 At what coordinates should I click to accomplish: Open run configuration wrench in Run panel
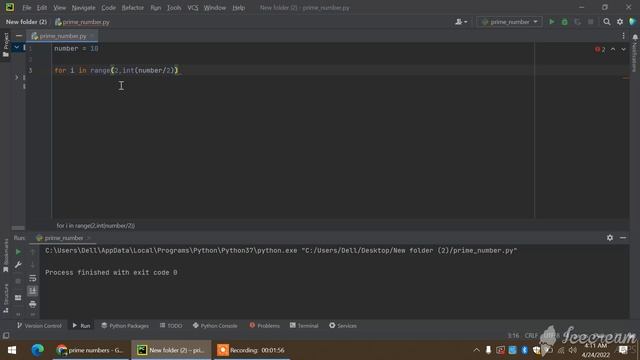tap(18, 265)
